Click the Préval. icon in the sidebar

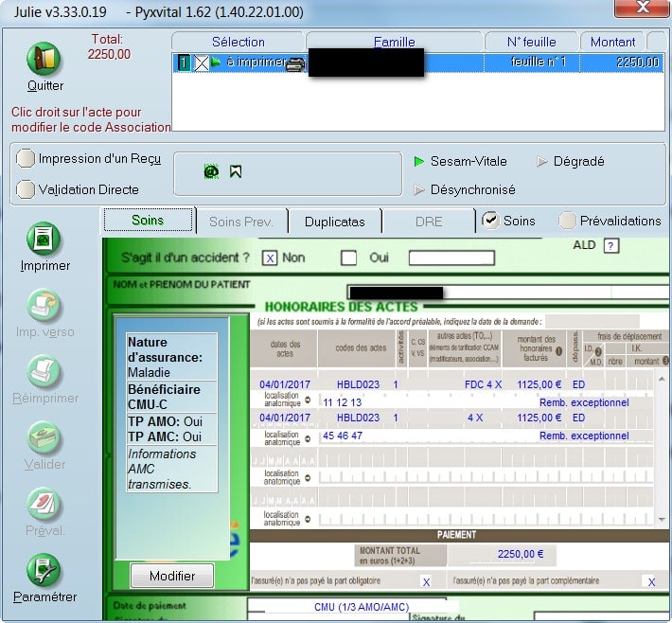[44, 505]
